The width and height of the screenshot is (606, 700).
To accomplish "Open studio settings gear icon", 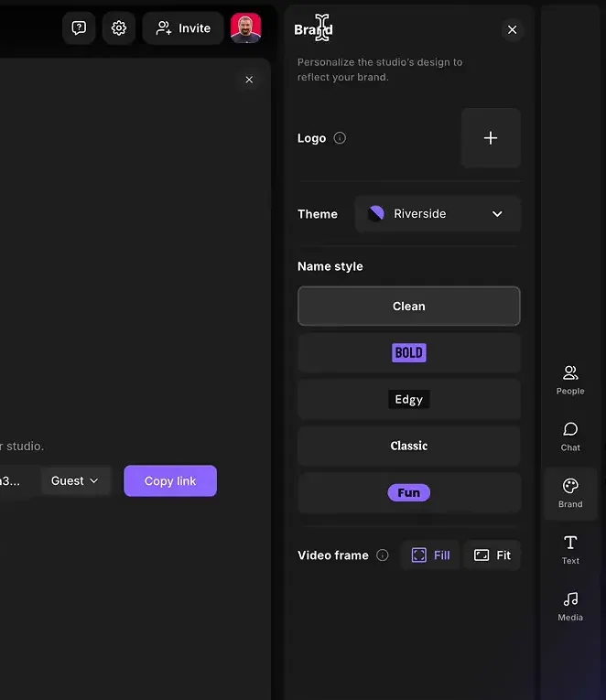I will (x=119, y=28).
